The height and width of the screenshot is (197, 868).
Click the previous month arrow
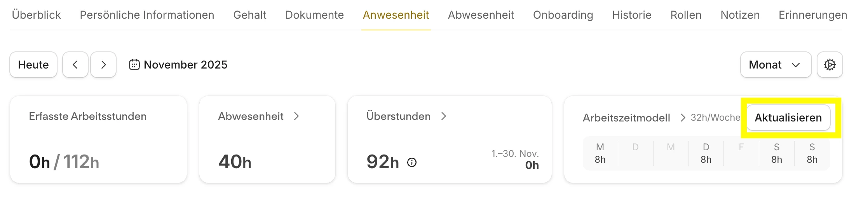click(x=75, y=65)
